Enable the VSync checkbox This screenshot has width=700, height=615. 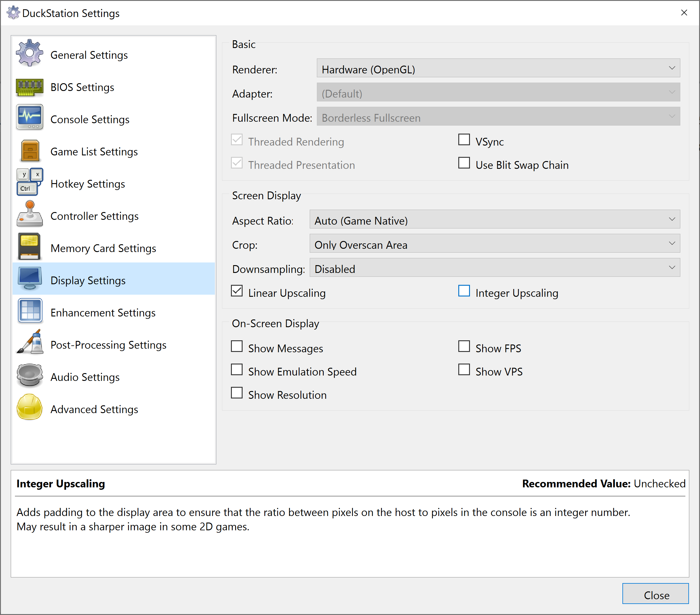click(x=464, y=140)
